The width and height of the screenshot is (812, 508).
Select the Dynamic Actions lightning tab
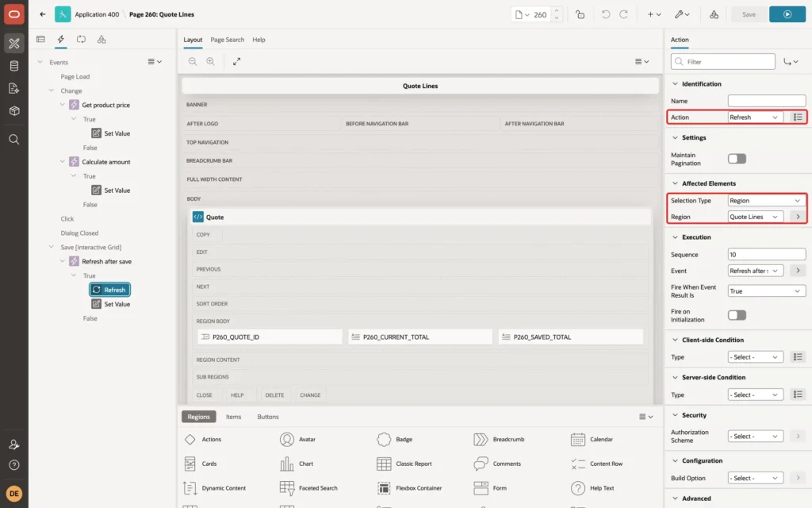point(60,39)
